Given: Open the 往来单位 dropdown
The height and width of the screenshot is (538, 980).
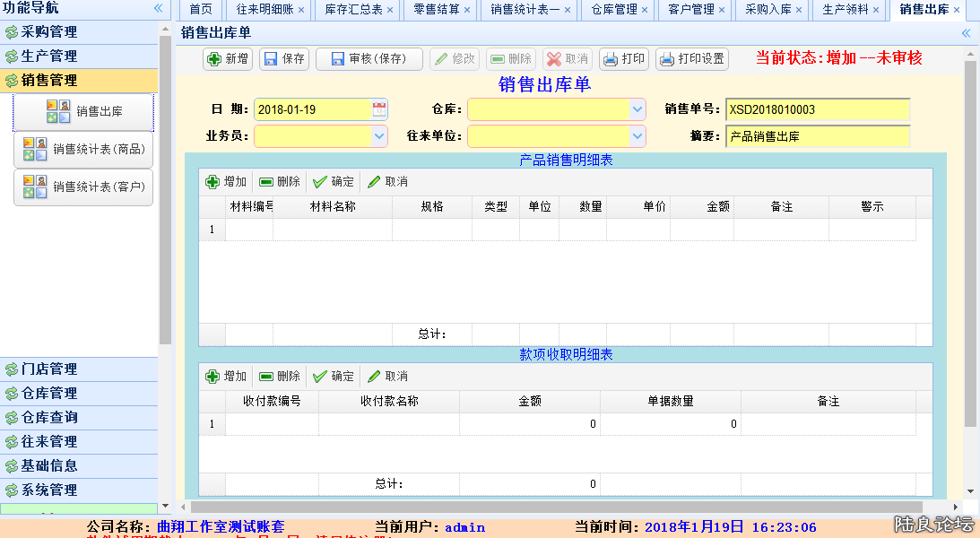Looking at the screenshot, I should click(637, 136).
